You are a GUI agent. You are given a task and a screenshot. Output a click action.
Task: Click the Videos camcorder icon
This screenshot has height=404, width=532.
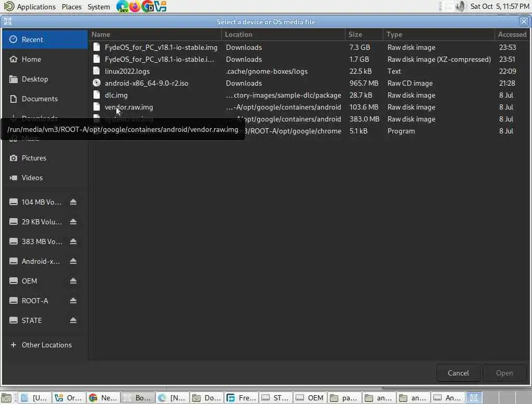coord(13,178)
